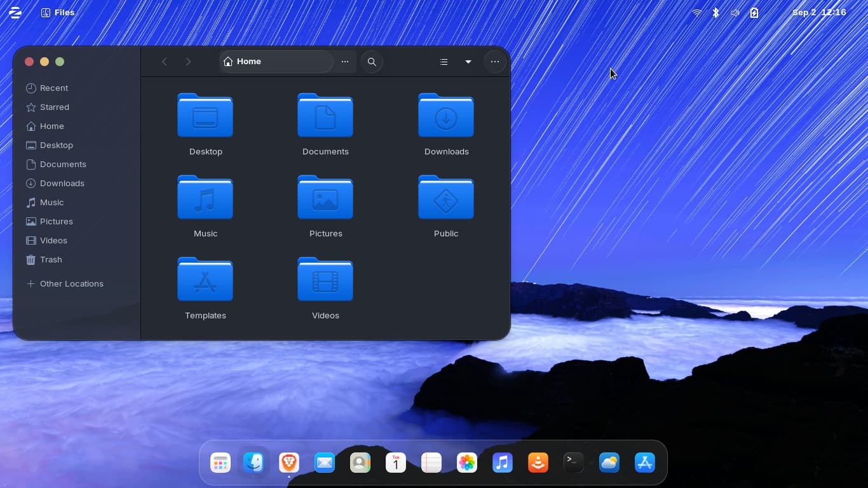Open the Templates folder
The width and height of the screenshot is (868, 488).
tap(205, 280)
